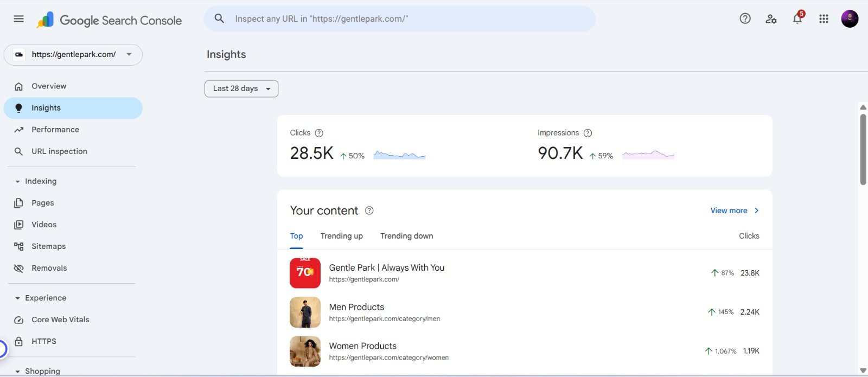Go to Overview in sidebar
Image resolution: width=868 pixels, height=377 pixels.
click(73, 86)
